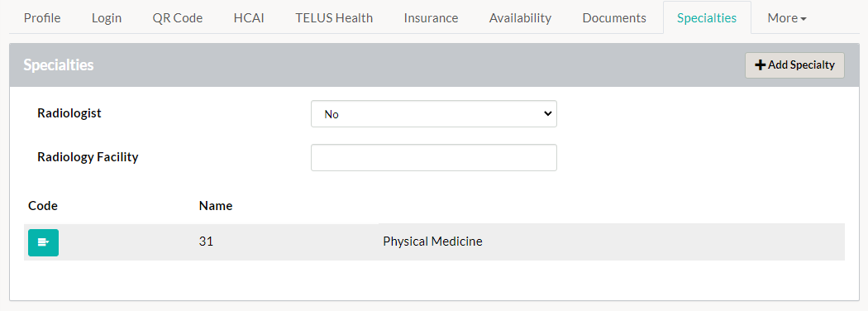Image resolution: width=868 pixels, height=311 pixels.
Task: Select the Physical Medicine row
Action: tap(434, 242)
